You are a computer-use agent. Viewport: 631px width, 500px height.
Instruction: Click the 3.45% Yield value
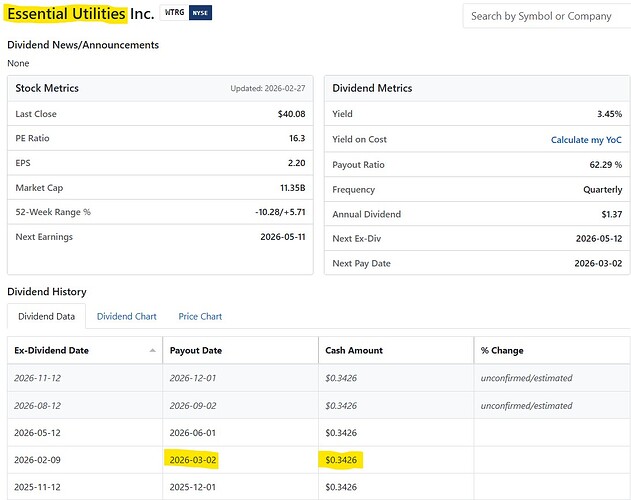pos(609,114)
